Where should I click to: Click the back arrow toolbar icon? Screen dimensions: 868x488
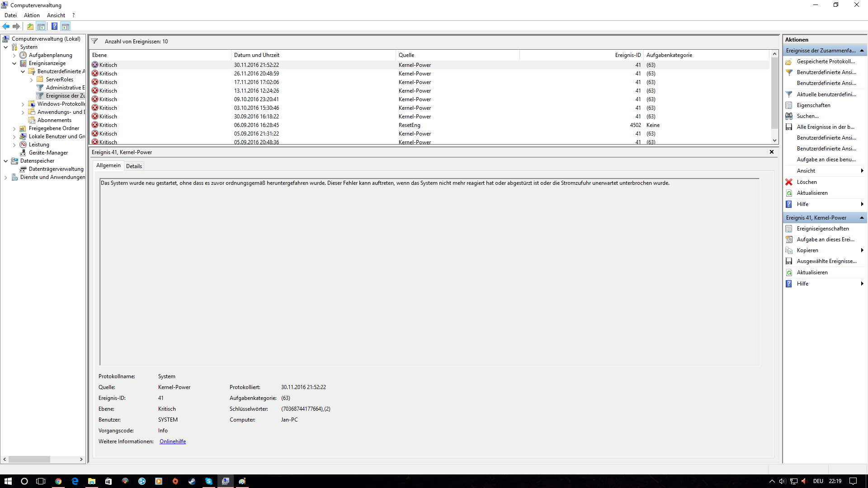6,26
